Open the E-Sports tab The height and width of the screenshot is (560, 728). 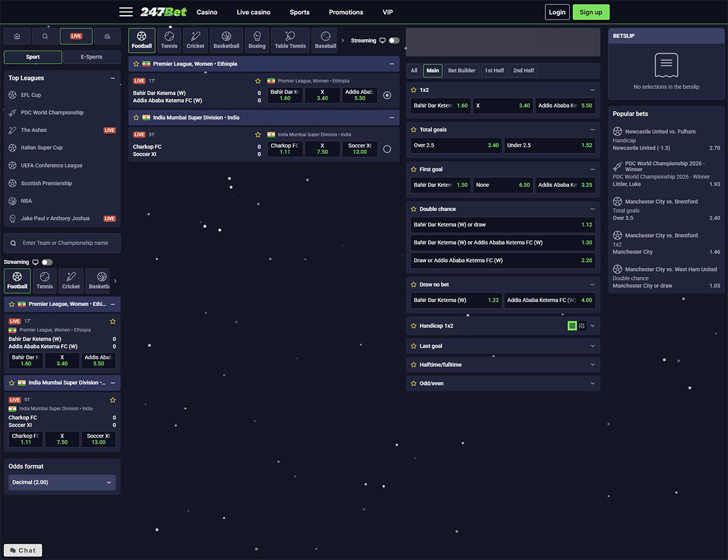[92, 57]
